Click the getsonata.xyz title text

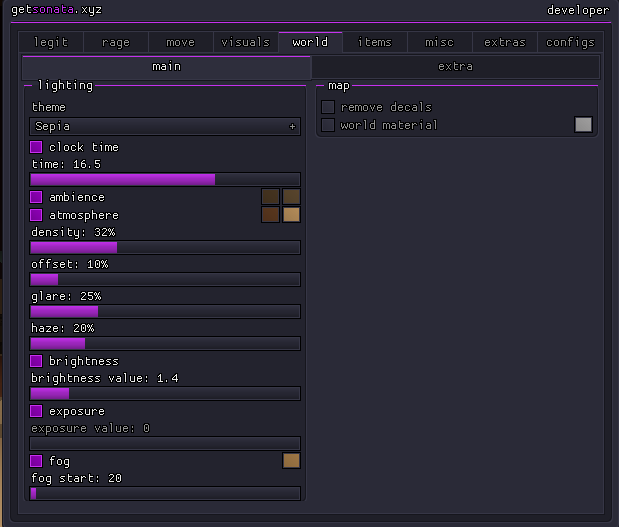click(x=56, y=10)
